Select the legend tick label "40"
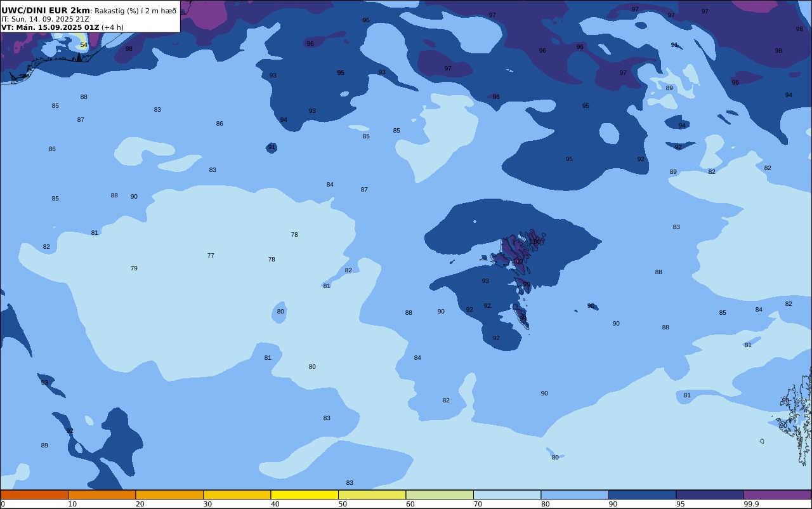The width and height of the screenshot is (812, 509). point(275,504)
